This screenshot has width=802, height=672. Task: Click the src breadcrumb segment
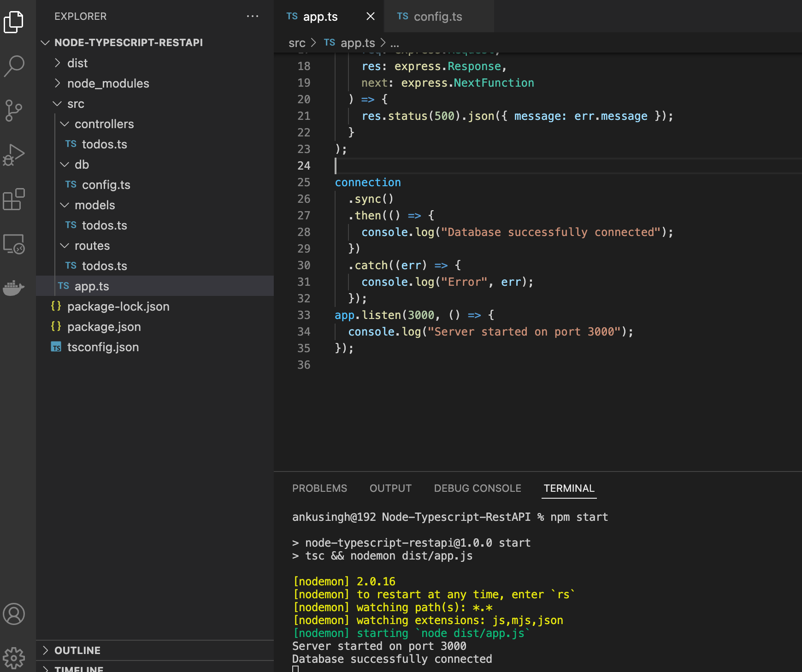pyautogui.click(x=297, y=43)
